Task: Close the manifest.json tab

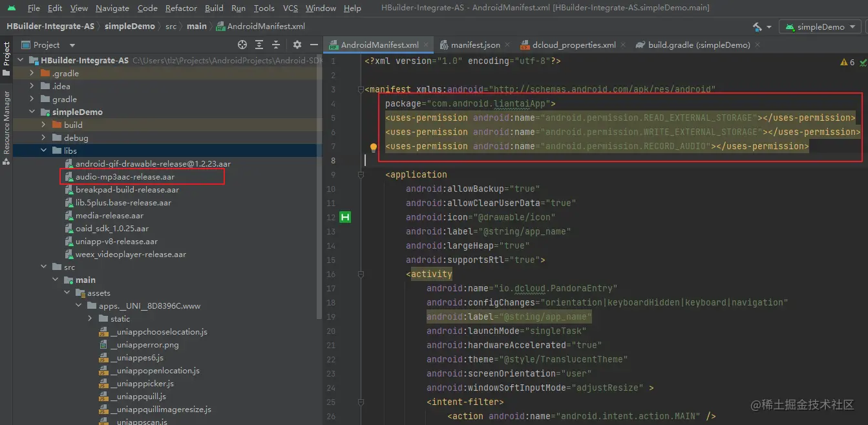Action: tap(507, 45)
